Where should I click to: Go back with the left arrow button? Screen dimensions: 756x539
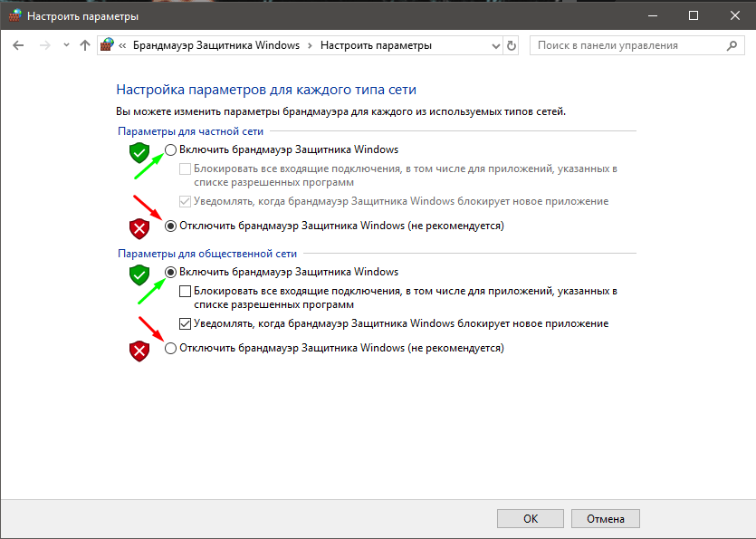point(18,45)
